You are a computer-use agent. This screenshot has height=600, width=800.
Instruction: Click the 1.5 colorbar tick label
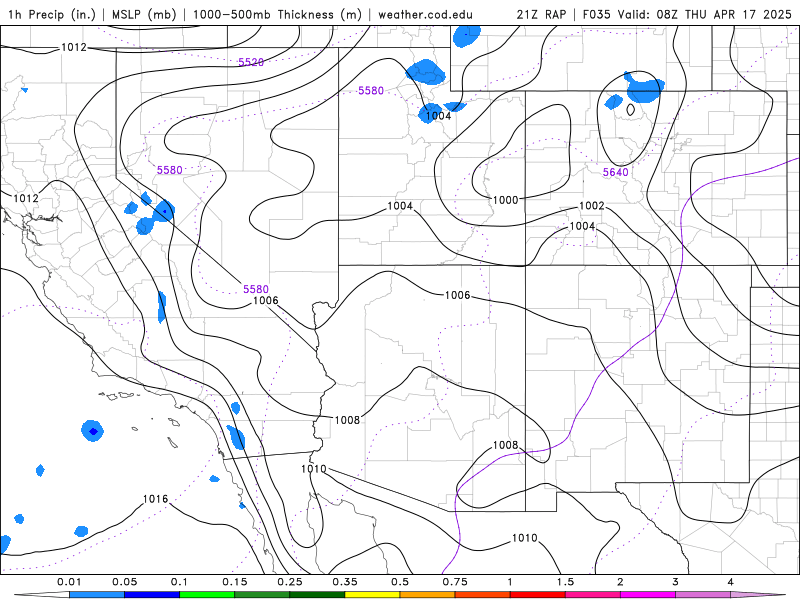coord(565,582)
